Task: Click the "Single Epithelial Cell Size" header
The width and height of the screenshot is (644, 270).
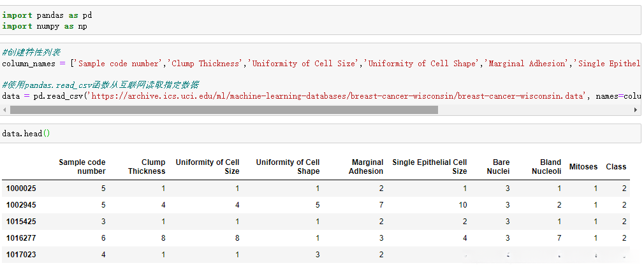Action: pyautogui.click(x=430, y=167)
